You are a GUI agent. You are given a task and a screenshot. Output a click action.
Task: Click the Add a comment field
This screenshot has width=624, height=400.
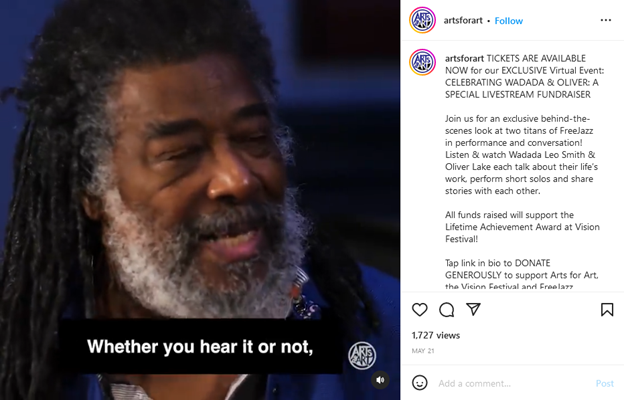pyautogui.click(x=513, y=383)
